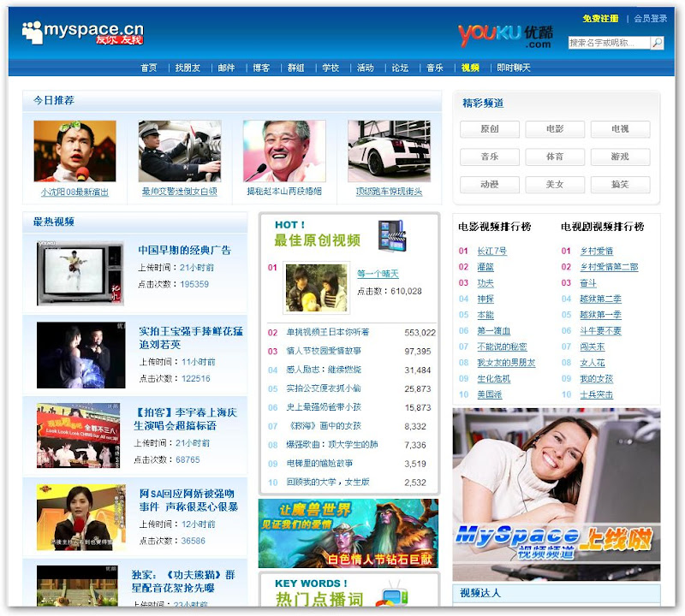Open the 功夫熊猫 exclusive video title
This screenshot has width=685, height=616.
(x=183, y=582)
